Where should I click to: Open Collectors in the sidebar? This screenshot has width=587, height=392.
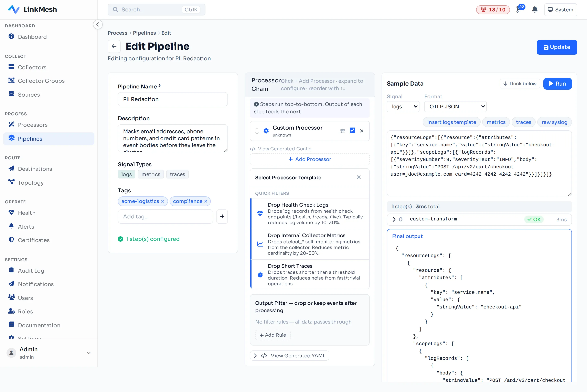[x=49, y=67]
